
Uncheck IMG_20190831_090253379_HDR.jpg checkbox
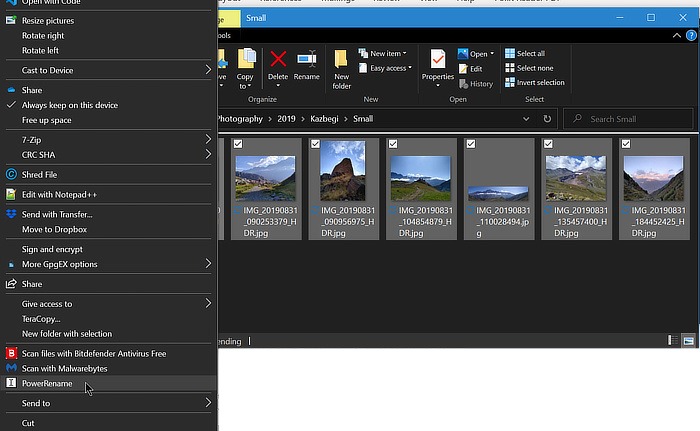pos(238,144)
